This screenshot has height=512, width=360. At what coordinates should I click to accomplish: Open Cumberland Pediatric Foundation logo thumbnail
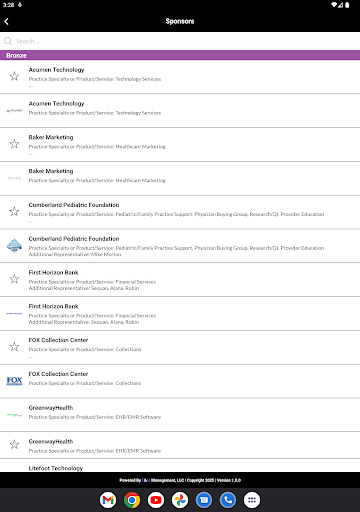(x=14, y=246)
